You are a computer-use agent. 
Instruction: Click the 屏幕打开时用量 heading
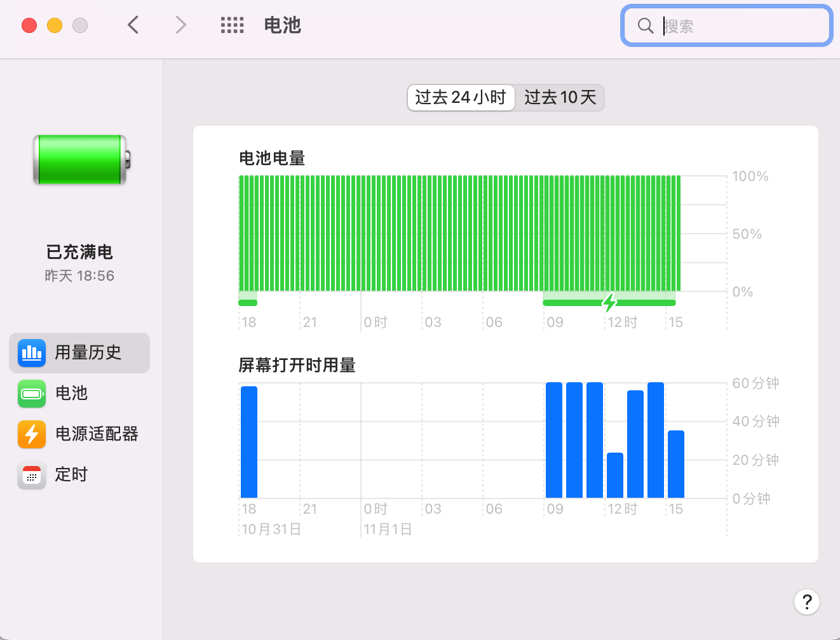click(297, 365)
